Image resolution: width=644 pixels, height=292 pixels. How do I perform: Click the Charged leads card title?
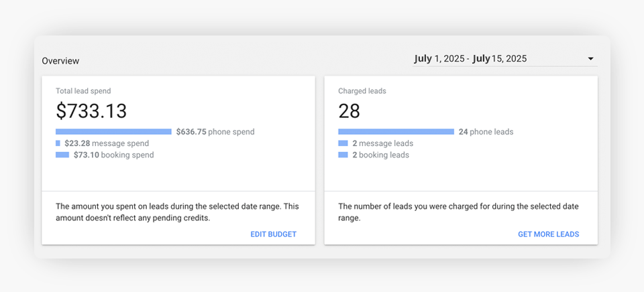tap(362, 91)
